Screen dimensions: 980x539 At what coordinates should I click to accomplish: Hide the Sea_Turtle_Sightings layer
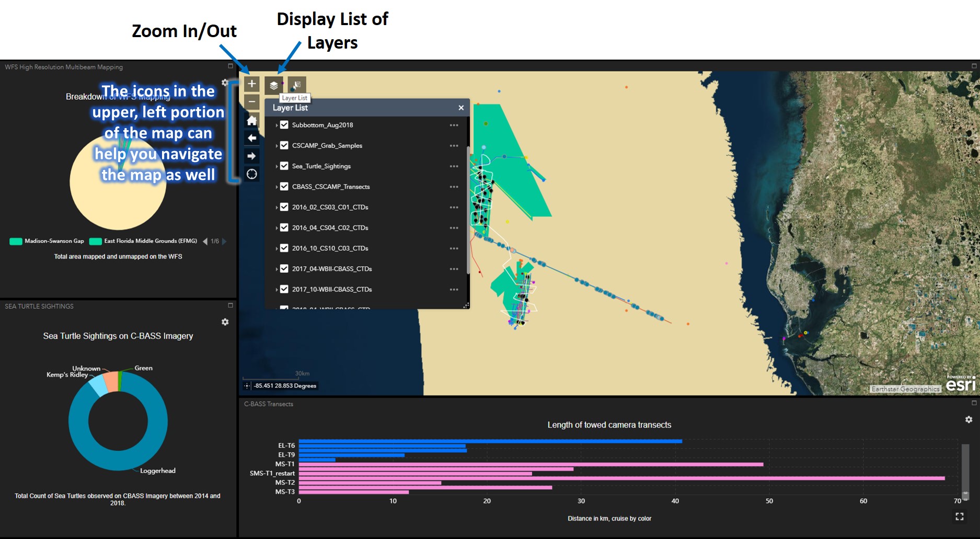coord(284,166)
